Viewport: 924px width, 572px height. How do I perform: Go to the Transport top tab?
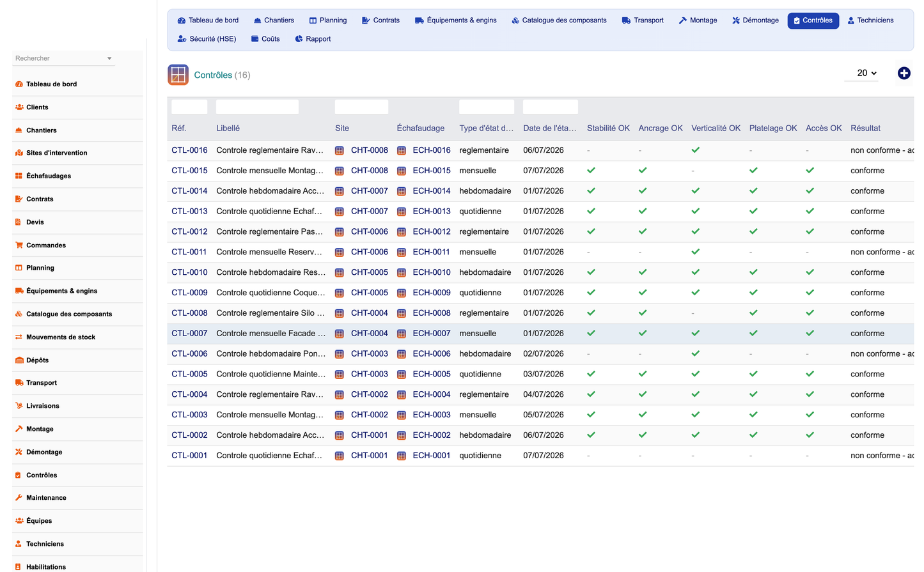tap(643, 20)
